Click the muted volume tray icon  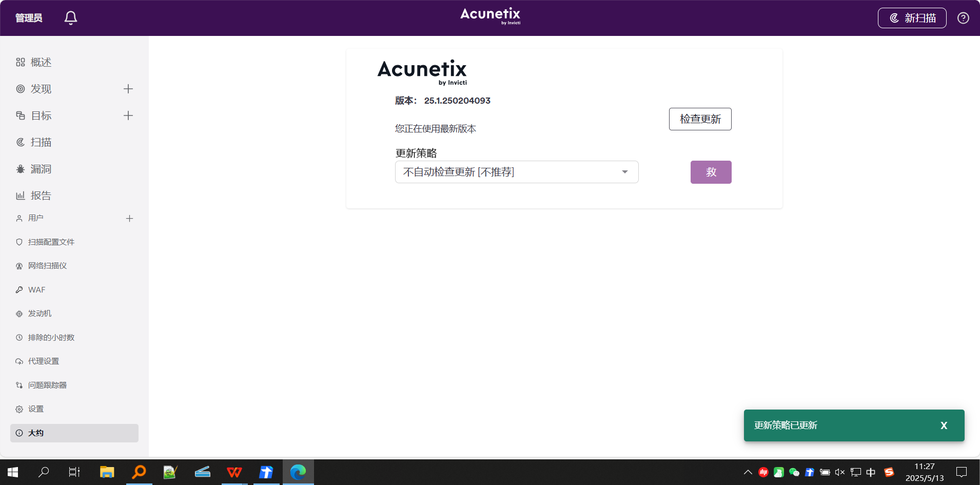pos(840,472)
